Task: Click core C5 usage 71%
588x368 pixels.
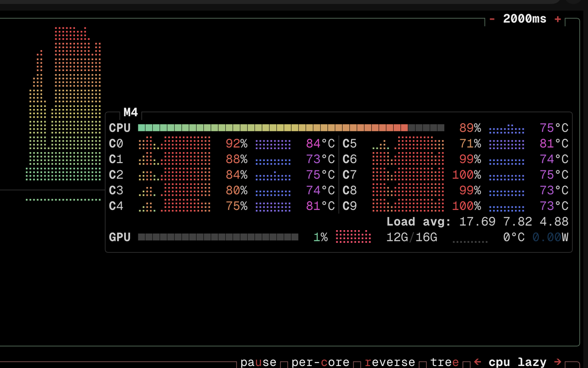Action: coord(470,144)
